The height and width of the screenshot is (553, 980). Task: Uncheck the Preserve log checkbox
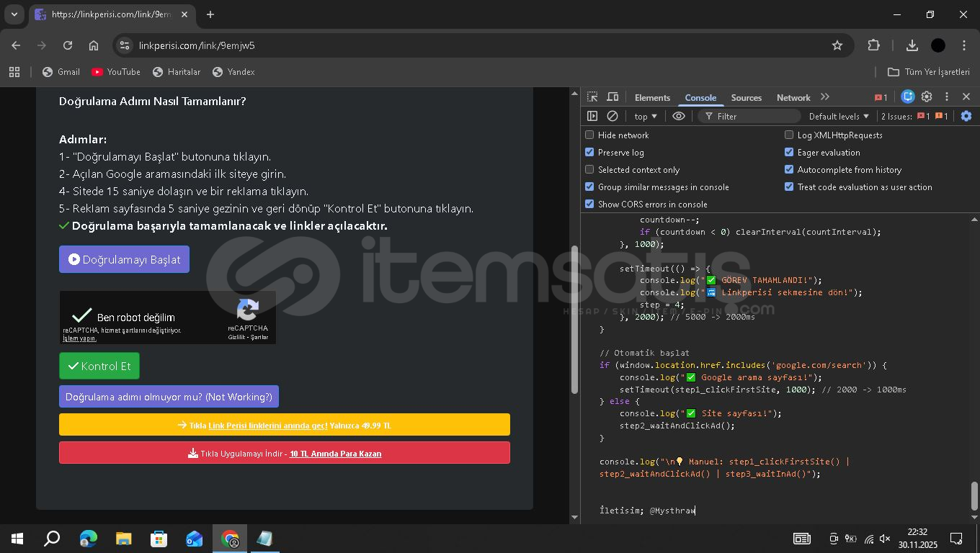589,153
